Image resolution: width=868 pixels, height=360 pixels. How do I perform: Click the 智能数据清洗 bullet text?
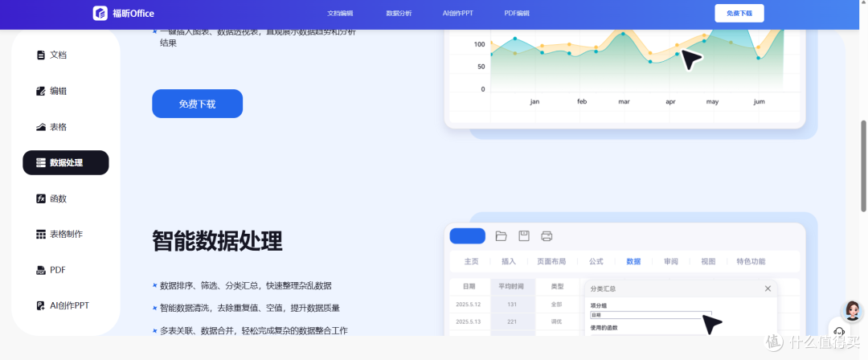coord(250,308)
